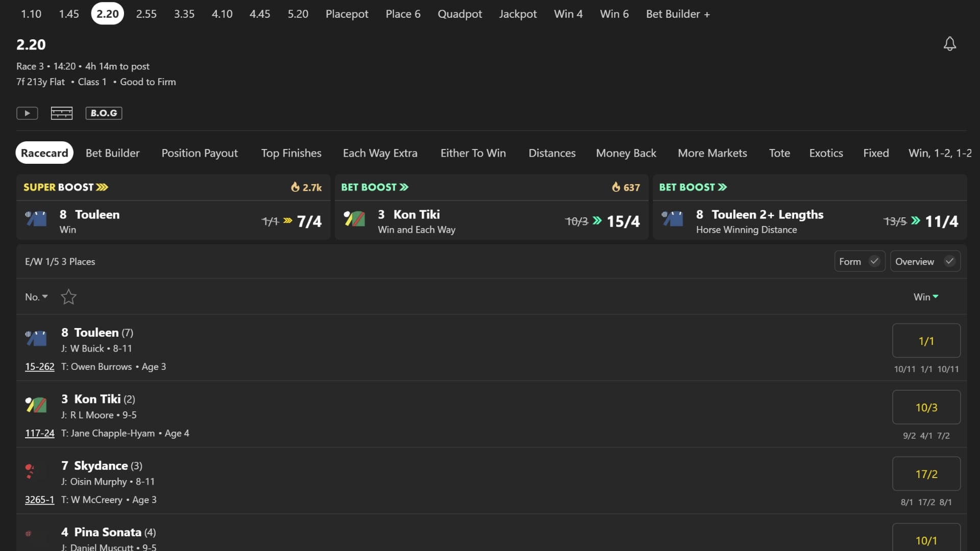Open Skydance's form 3265-1
The width and height of the screenshot is (980, 551).
(40, 499)
